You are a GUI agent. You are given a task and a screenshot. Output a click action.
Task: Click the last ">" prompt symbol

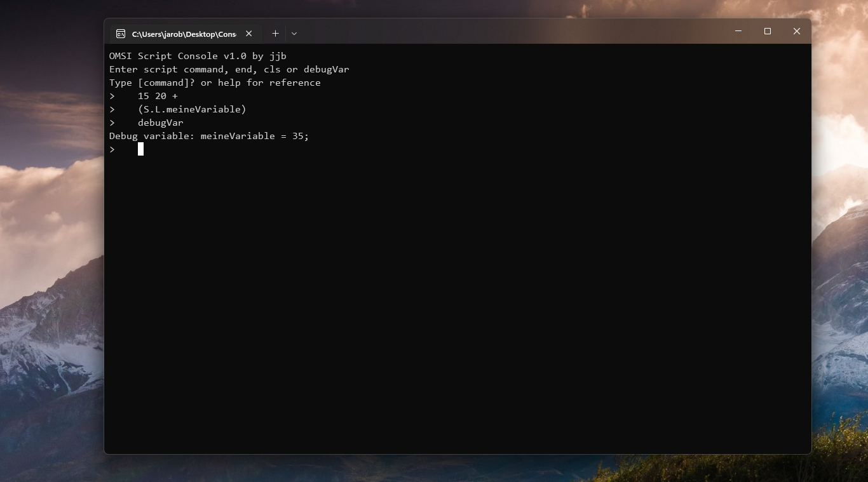[112, 149]
